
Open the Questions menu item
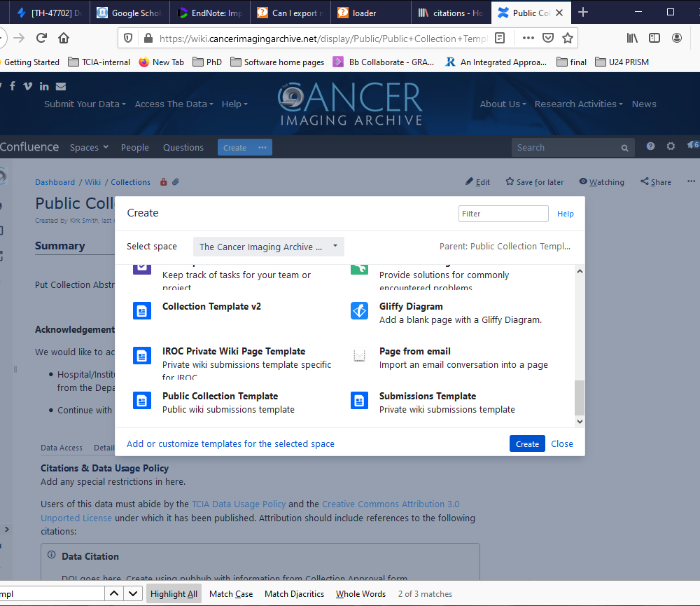click(183, 147)
